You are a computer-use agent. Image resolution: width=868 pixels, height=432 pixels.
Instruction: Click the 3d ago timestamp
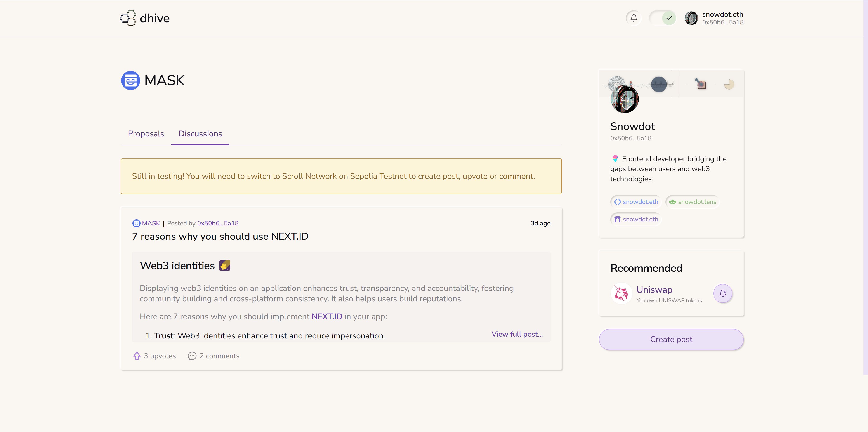pyautogui.click(x=540, y=223)
